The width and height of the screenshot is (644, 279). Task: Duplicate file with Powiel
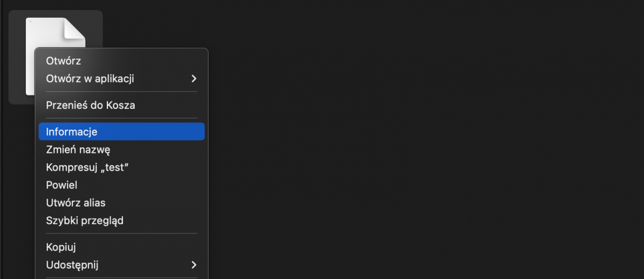[62, 185]
